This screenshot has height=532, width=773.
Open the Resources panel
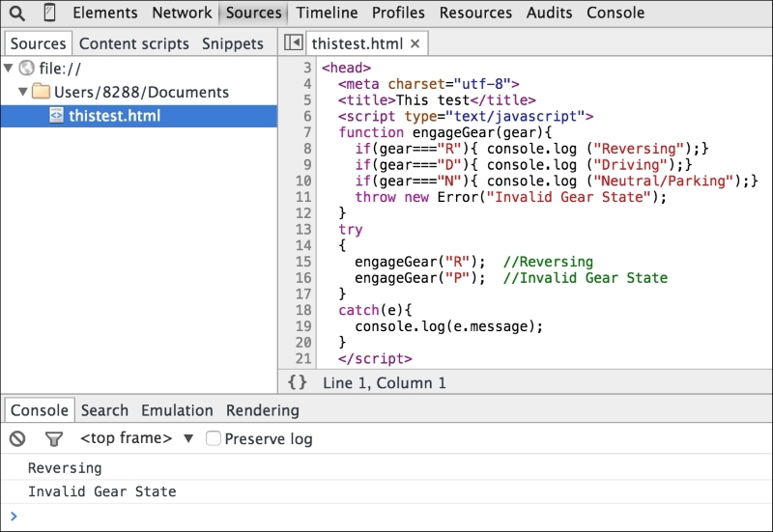click(475, 13)
